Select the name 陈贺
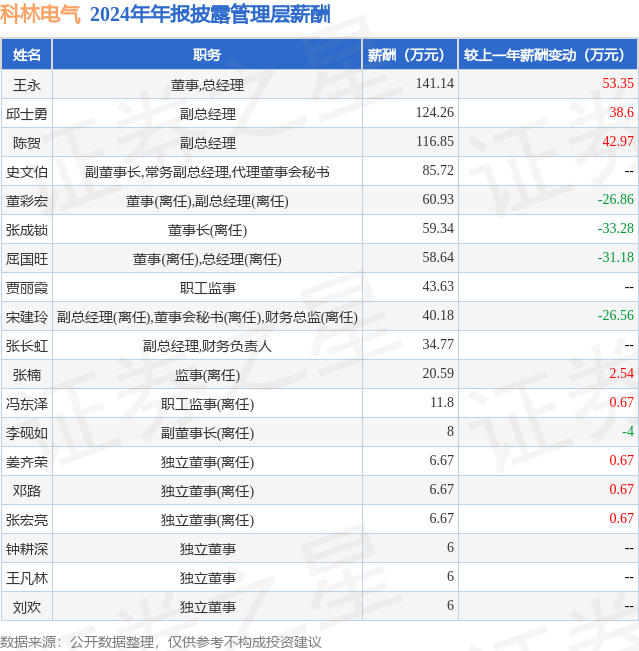This screenshot has height=651, width=639. click(x=27, y=143)
